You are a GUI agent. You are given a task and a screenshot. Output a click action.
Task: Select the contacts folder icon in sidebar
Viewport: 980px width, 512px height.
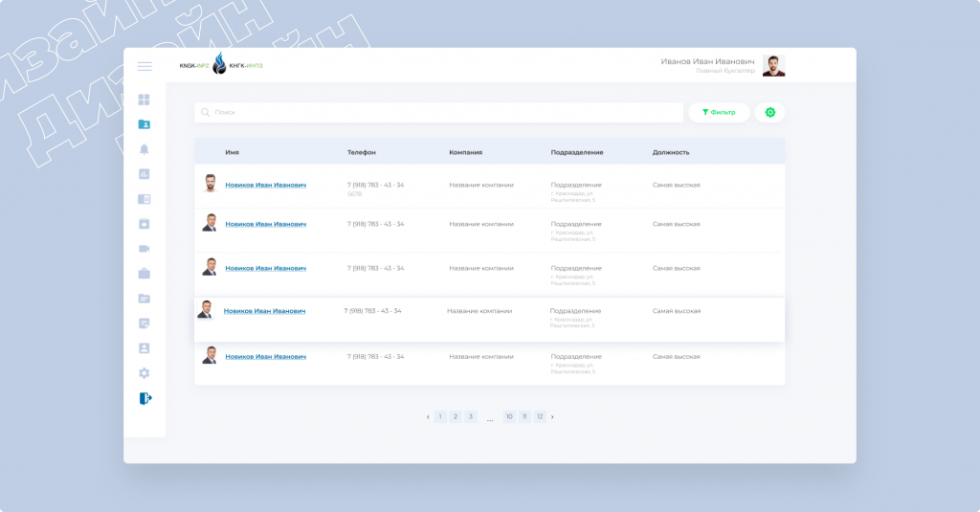coord(145,124)
